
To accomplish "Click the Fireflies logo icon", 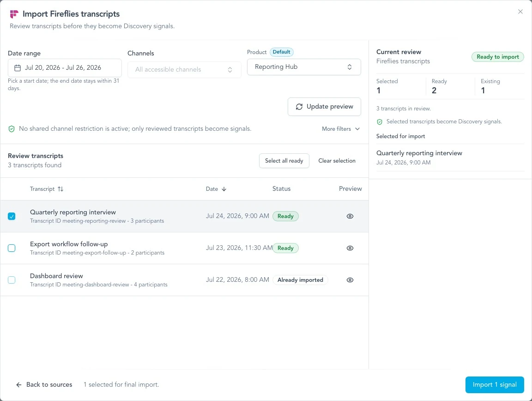I will coord(14,14).
